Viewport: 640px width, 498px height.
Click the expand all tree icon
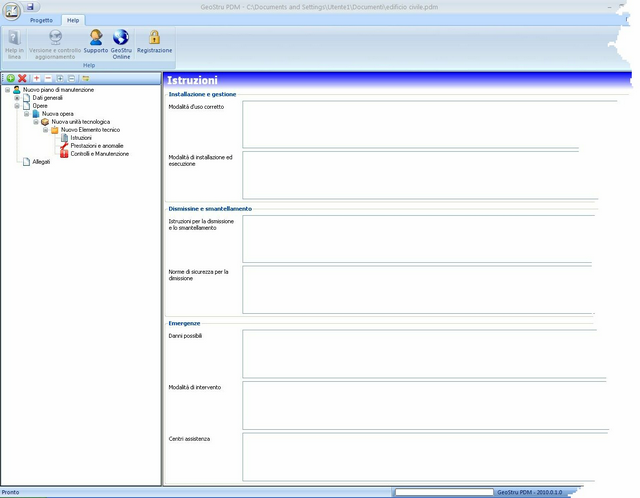[x=60, y=78]
